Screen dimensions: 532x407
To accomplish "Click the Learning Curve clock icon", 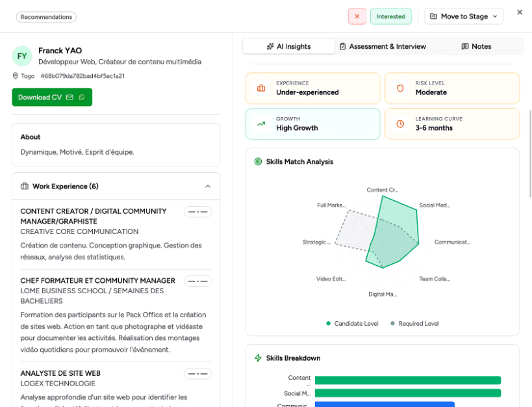I will tap(400, 124).
